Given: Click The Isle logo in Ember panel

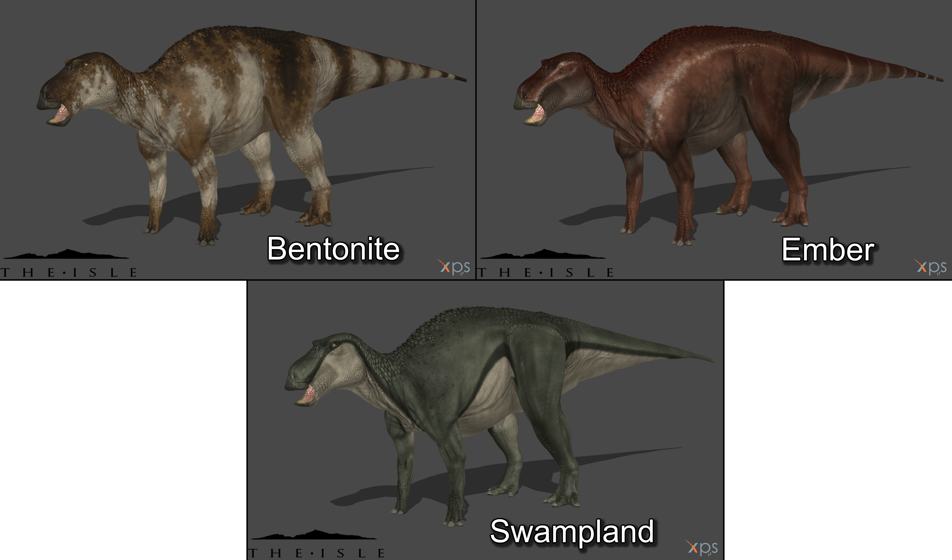Looking at the screenshot, I should 545,263.
